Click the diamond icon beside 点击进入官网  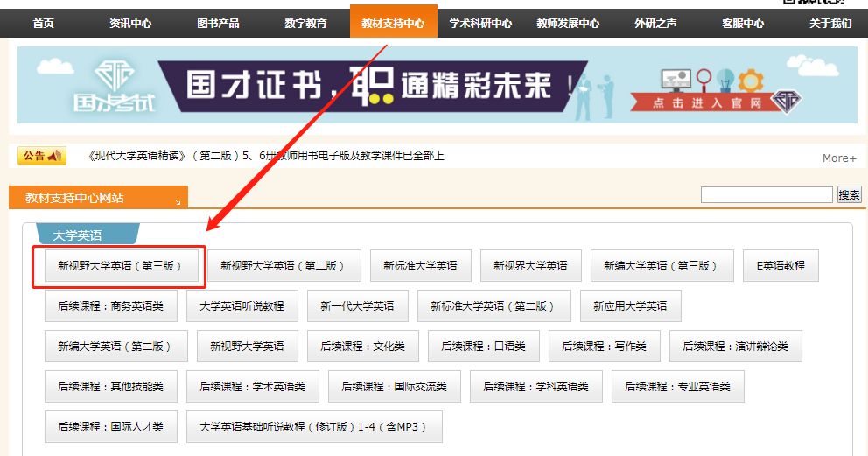pyautogui.click(x=786, y=102)
